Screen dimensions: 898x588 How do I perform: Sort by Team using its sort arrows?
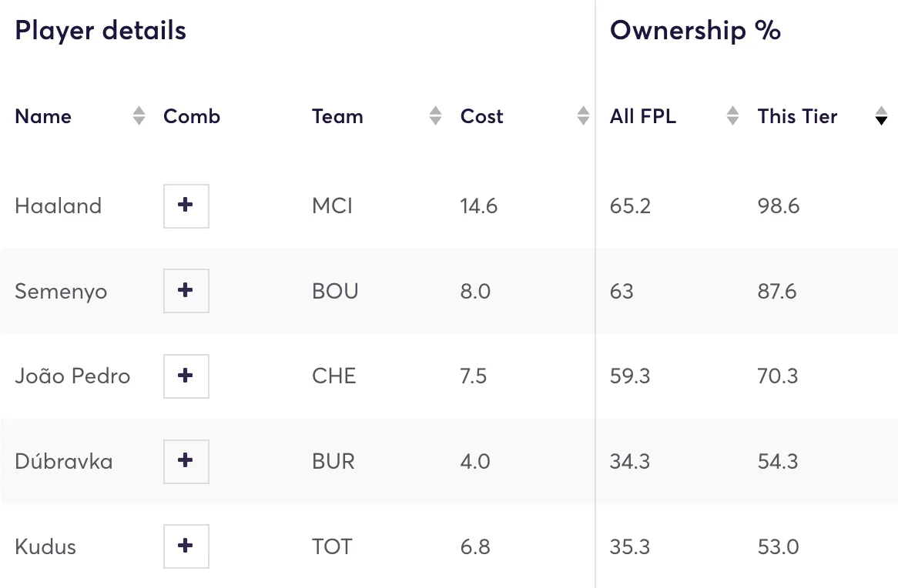[435, 116]
